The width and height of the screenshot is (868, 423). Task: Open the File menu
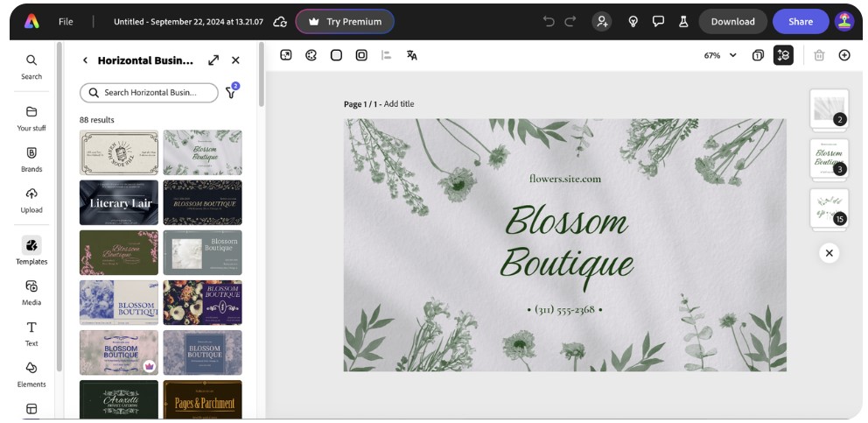(x=66, y=22)
